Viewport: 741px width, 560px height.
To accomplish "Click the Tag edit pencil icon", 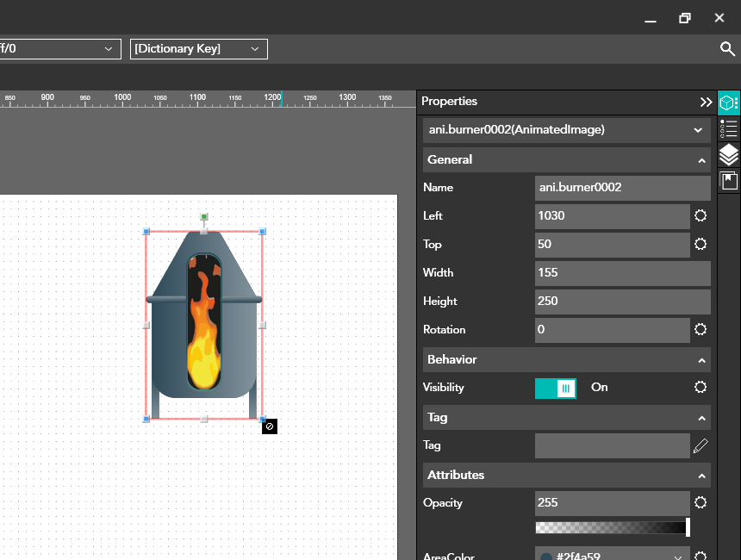I will (701, 445).
